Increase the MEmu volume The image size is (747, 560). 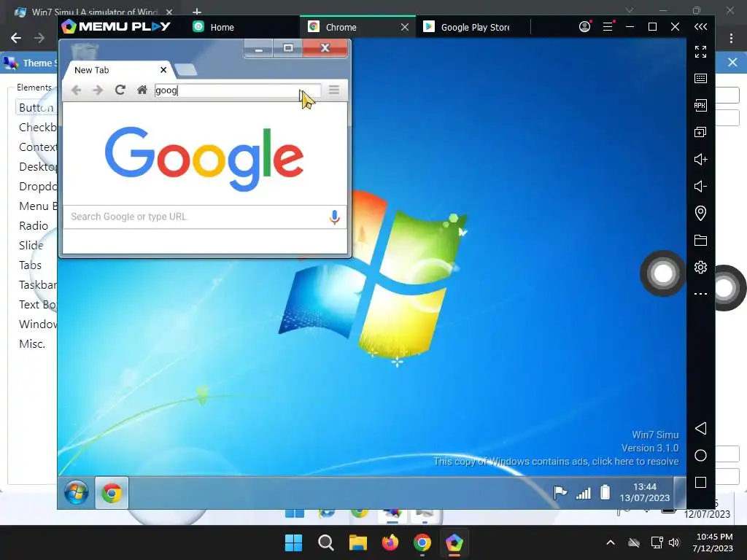click(x=700, y=159)
